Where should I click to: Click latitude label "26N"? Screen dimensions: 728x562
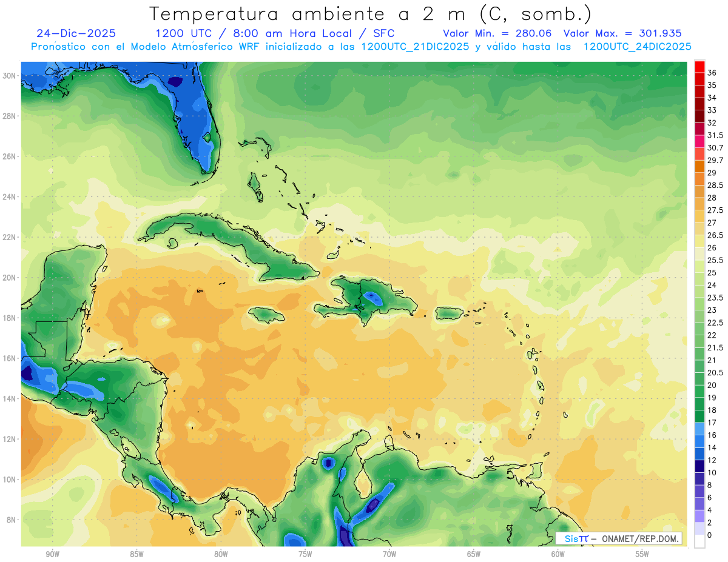pyautogui.click(x=9, y=156)
